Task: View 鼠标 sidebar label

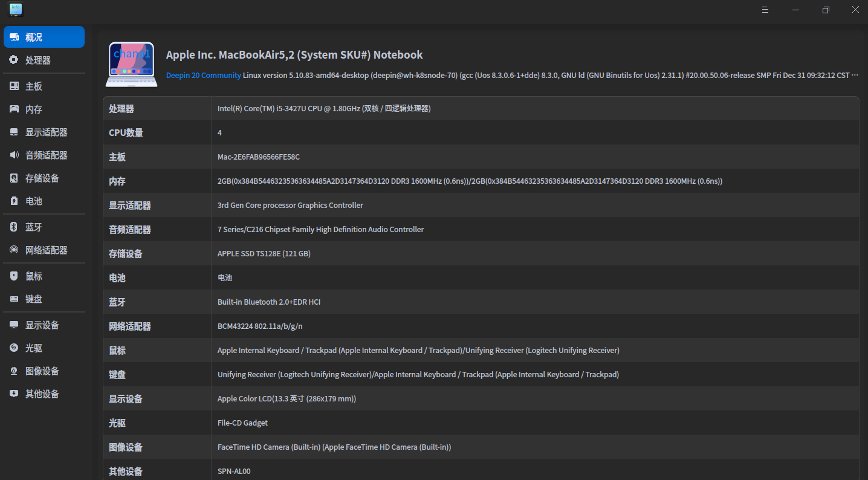Action: (x=34, y=276)
